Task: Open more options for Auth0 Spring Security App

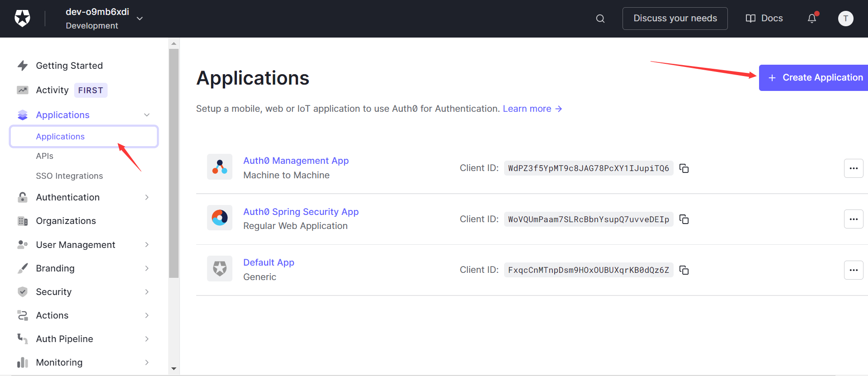Action: coord(854,219)
